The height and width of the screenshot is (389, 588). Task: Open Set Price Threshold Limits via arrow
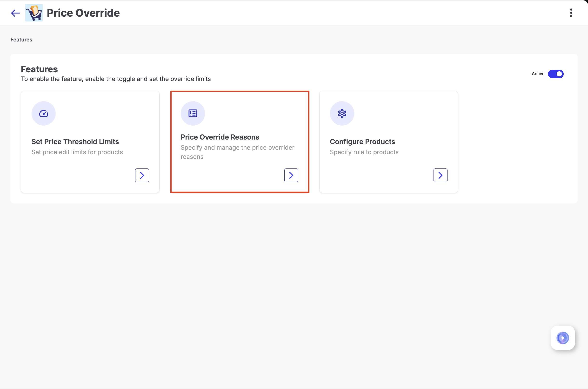[142, 175]
